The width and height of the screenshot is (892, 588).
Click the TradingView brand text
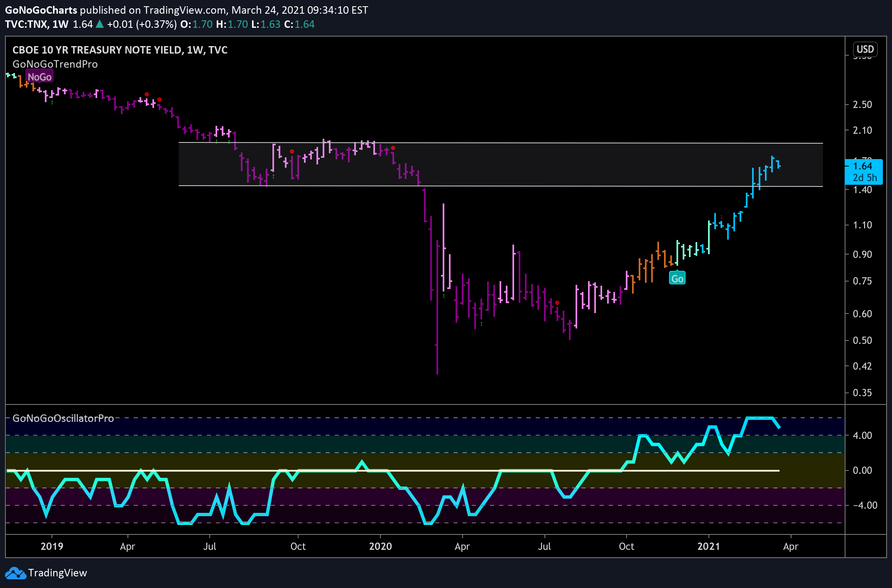click(x=58, y=573)
